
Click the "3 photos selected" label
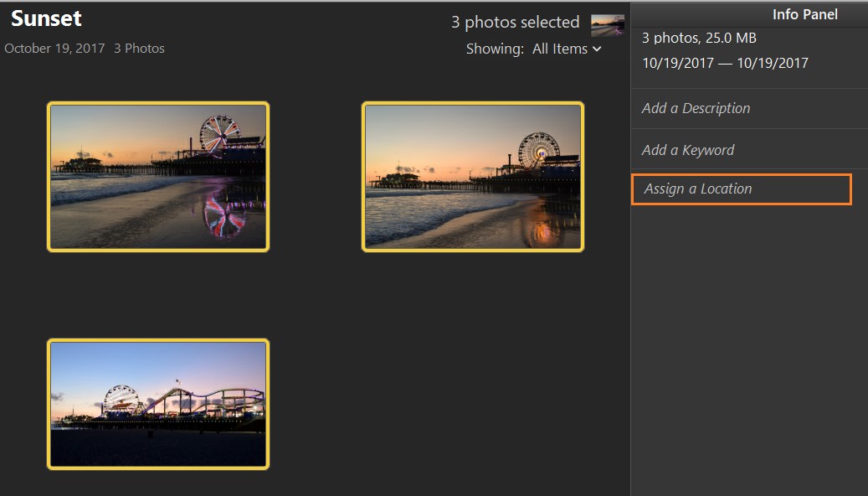(x=516, y=22)
